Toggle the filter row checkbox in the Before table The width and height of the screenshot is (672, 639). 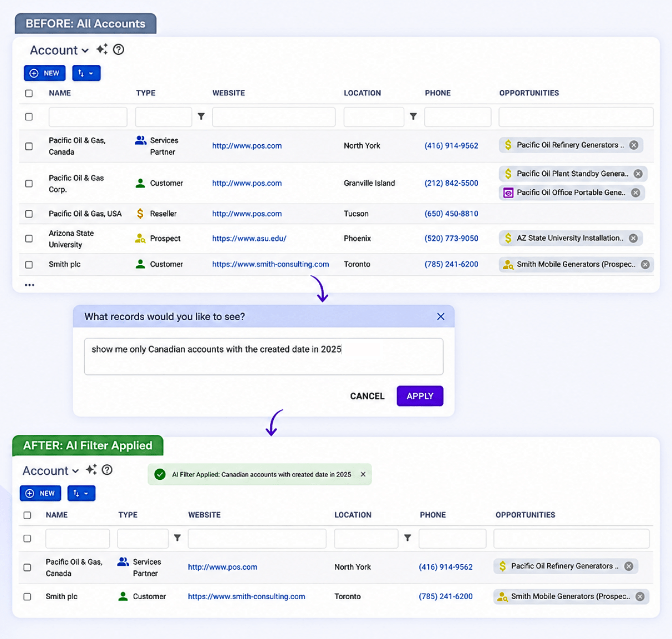29,116
